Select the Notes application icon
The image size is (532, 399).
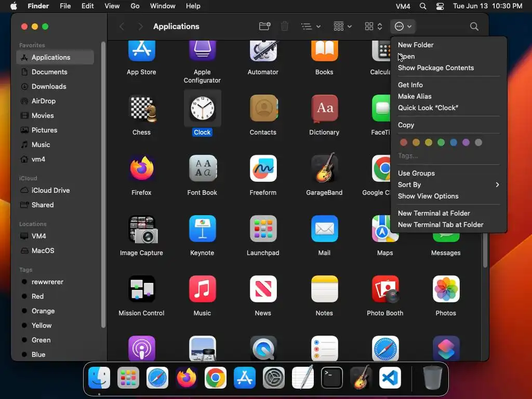coord(324,289)
